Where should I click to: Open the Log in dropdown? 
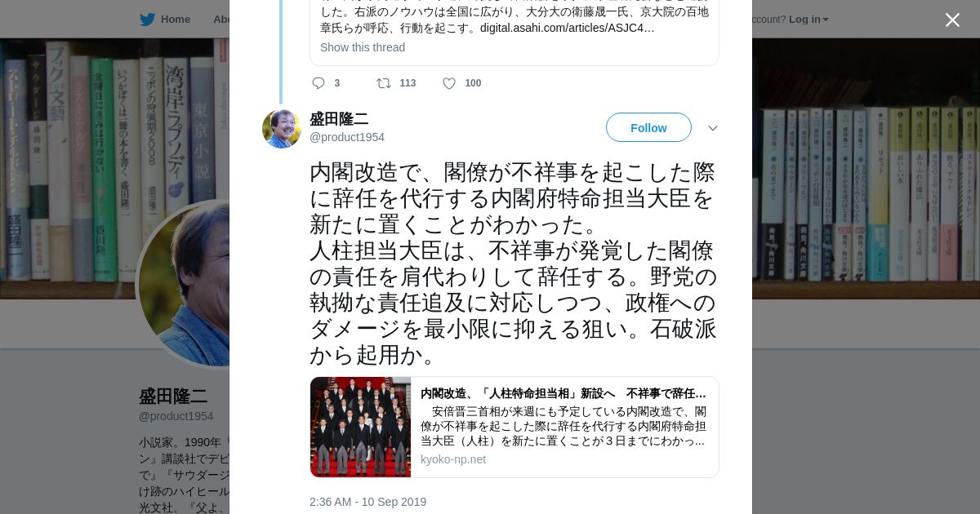point(808,20)
